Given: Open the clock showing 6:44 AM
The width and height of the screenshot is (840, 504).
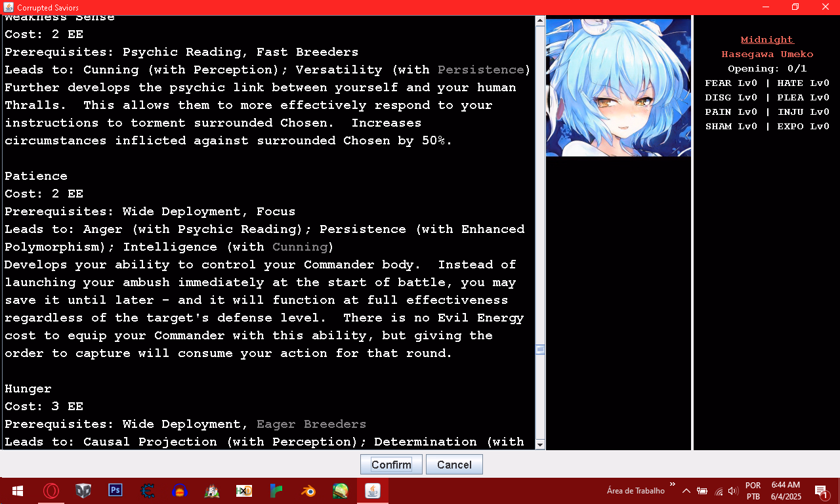Looking at the screenshot, I should point(785,491).
